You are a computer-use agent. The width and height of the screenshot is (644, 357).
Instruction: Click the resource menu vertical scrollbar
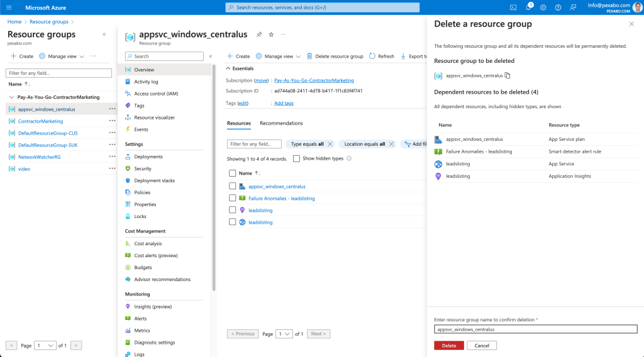point(214,178)
